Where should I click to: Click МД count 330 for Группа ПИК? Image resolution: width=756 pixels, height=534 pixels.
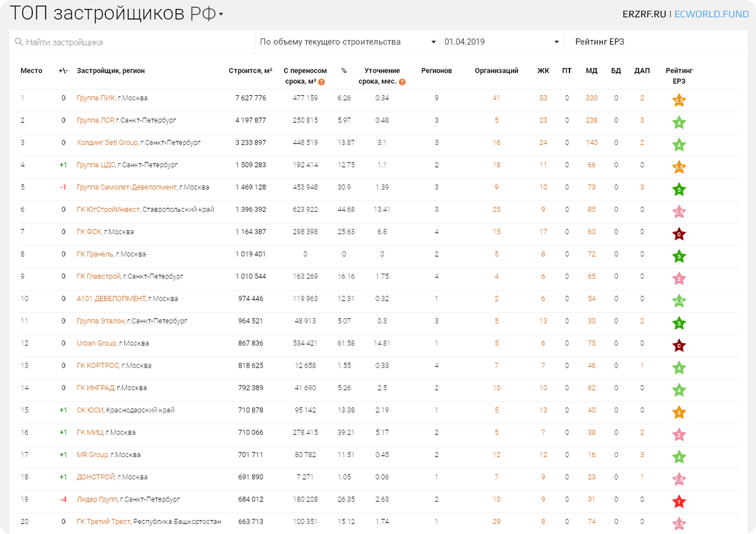pos(592,98)
